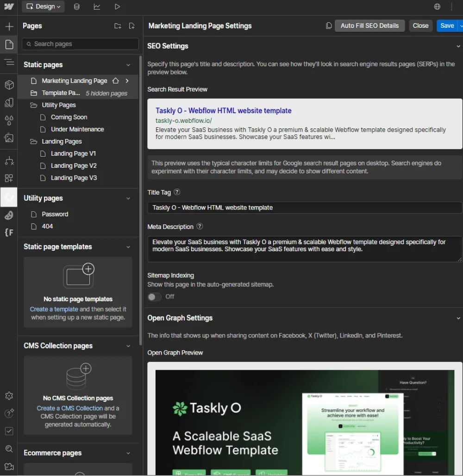This screenshot has width=463, height=476.
Task: Open Marketing Landing Page settings arrow
Action: click(x=127, y=81)
